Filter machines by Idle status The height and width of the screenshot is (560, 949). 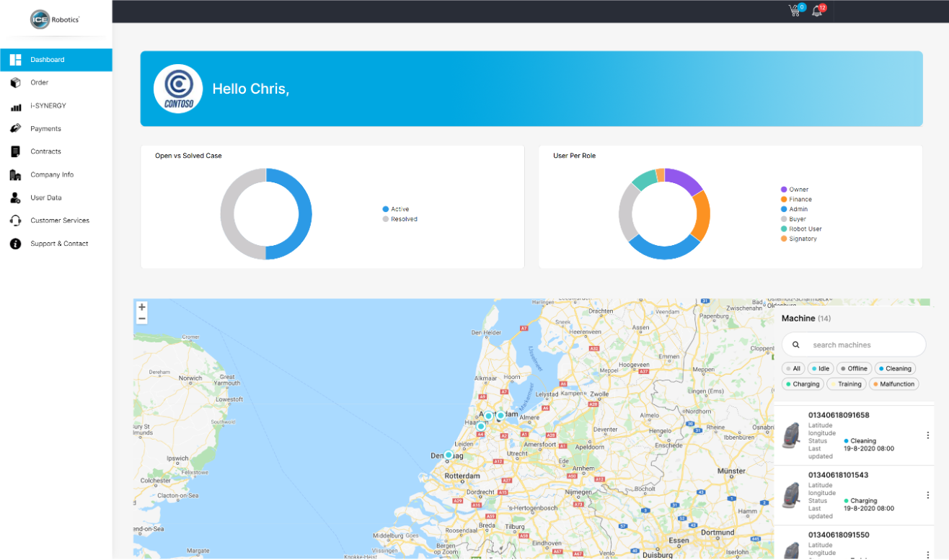tap(820, 368)
